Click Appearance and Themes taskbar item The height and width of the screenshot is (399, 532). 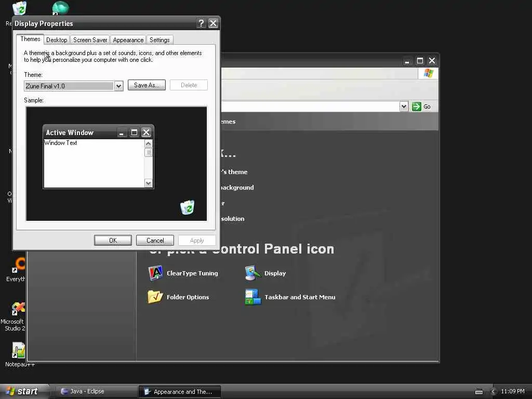coord(179,392)
